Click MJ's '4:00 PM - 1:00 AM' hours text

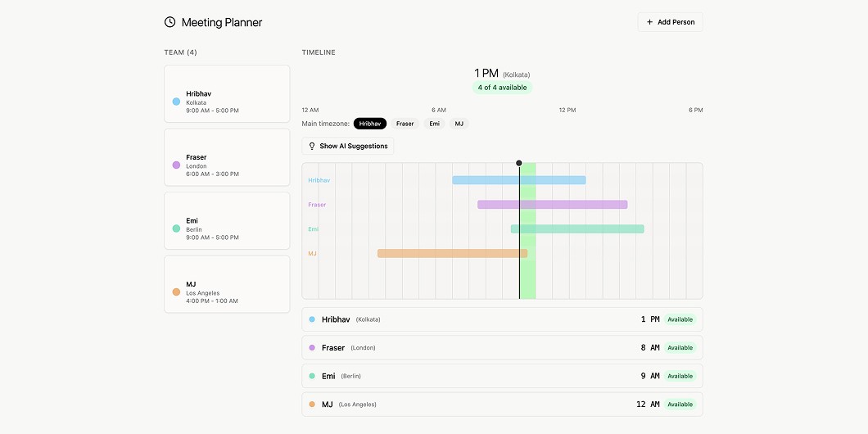click(x=212, y=301)
